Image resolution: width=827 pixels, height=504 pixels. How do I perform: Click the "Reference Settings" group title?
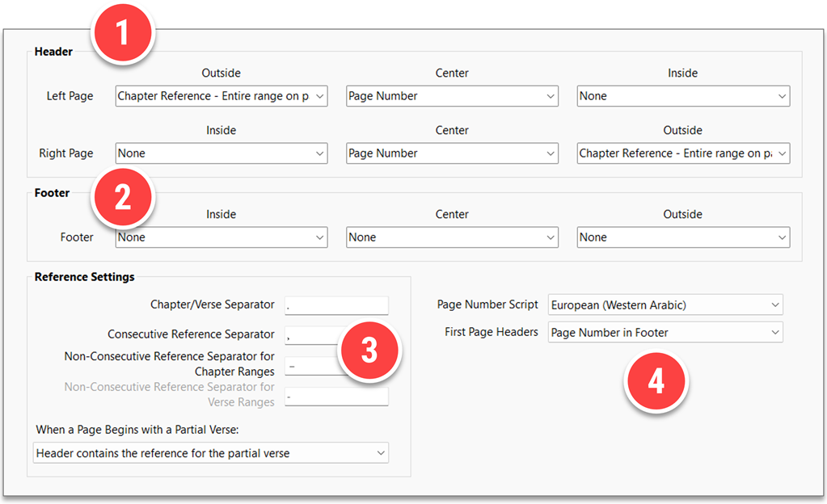84,277
